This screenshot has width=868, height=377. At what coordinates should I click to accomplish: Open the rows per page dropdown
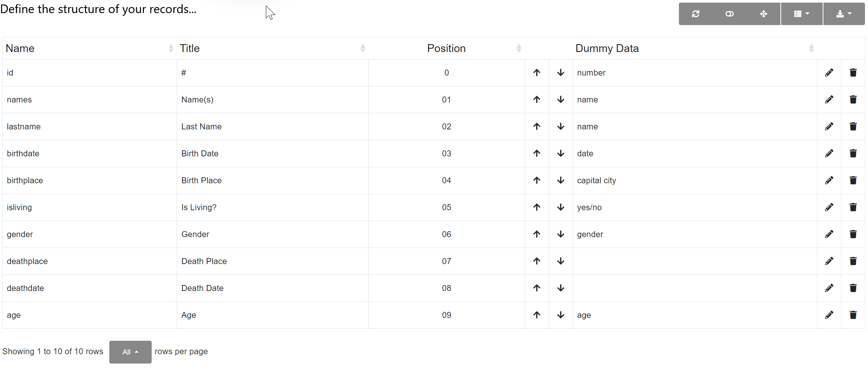point(130,352)
